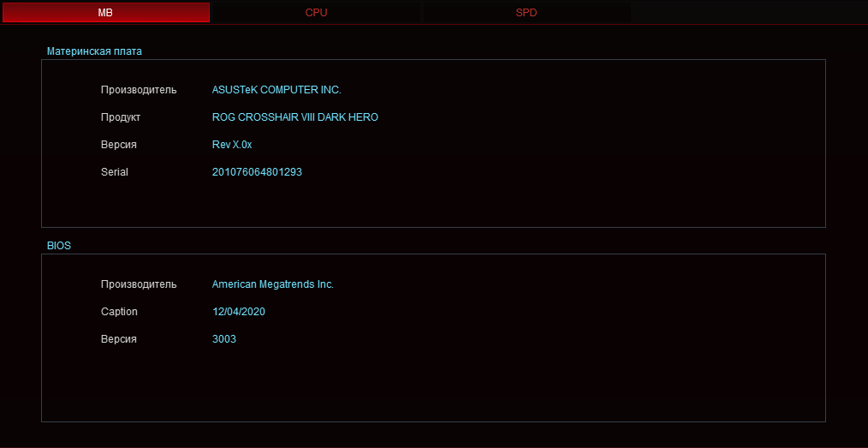Open the SPD tab
Image resolution: width=868 pixels, height=448 pixels.
[x=526, y=13]
